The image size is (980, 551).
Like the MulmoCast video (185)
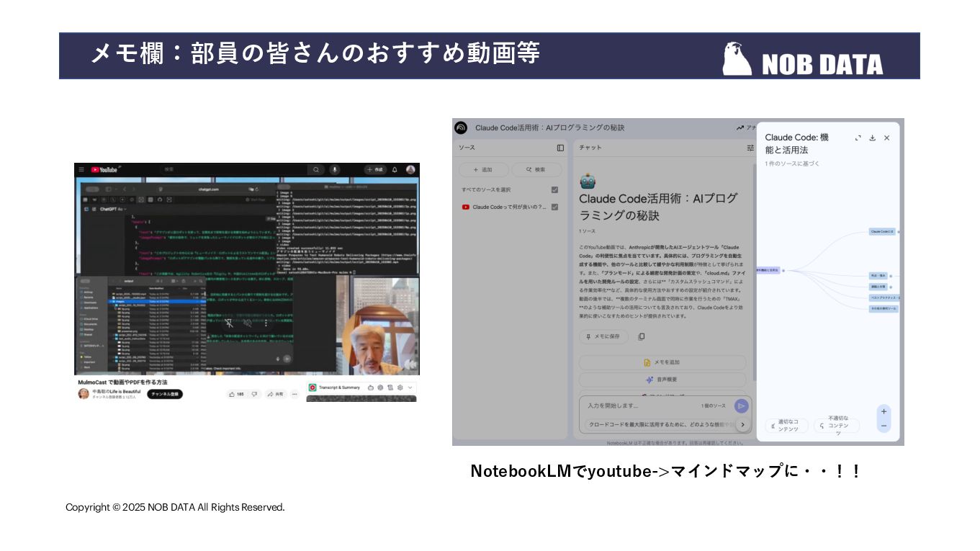click(x=236, y=394)
